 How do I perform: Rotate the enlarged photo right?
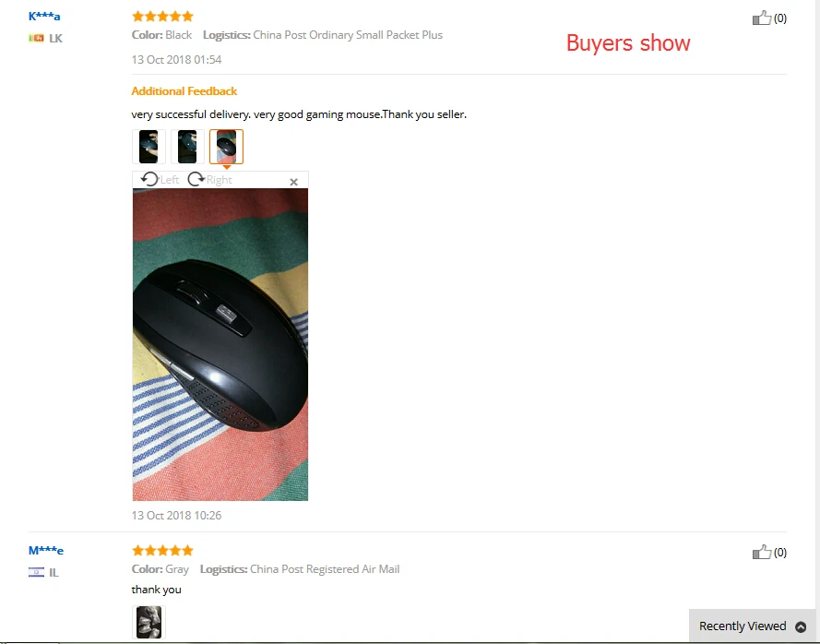point(209,179)
